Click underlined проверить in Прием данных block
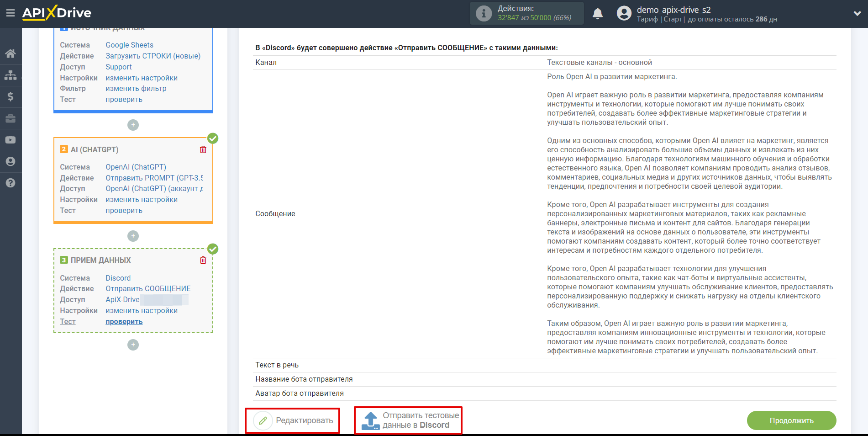This screenshot has width=868, height=436. coord(124,321)
